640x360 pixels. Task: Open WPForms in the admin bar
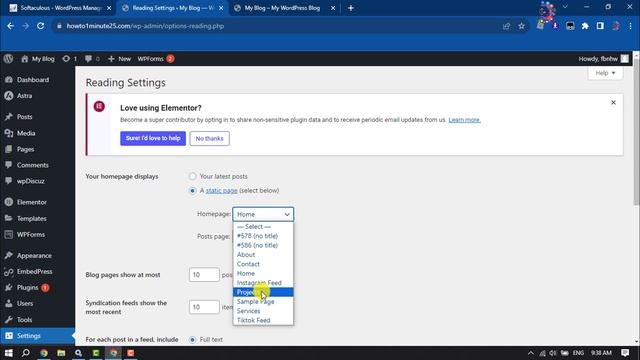(x=156, y=59)
